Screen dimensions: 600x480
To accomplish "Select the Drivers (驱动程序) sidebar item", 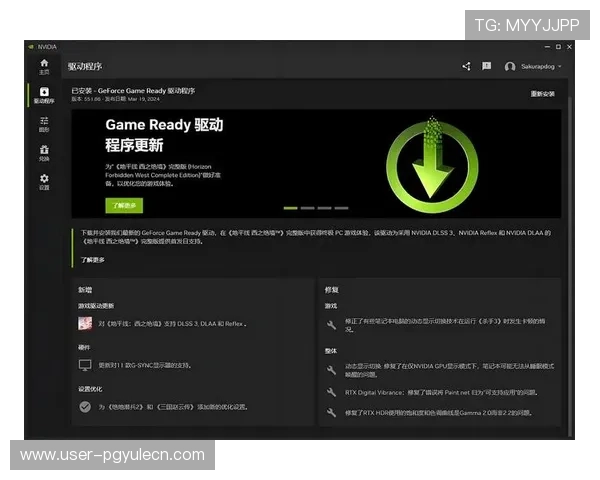I will click(x=44, y=95).
